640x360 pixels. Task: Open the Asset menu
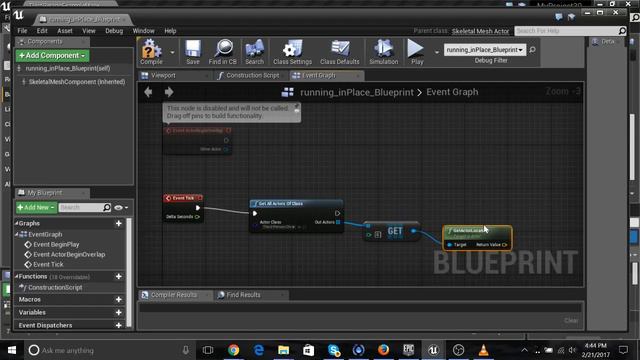click(64, 31)
